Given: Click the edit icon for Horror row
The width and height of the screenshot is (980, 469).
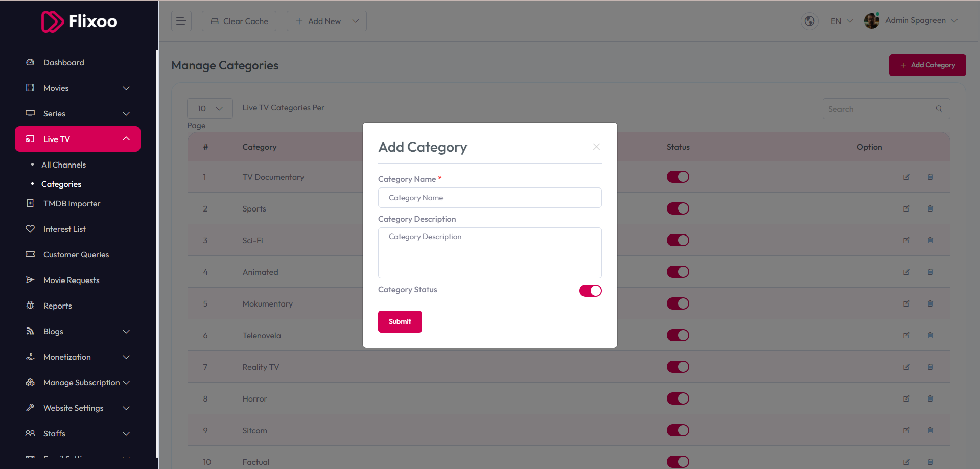Looking at the screenshot, I should [906, 398].
